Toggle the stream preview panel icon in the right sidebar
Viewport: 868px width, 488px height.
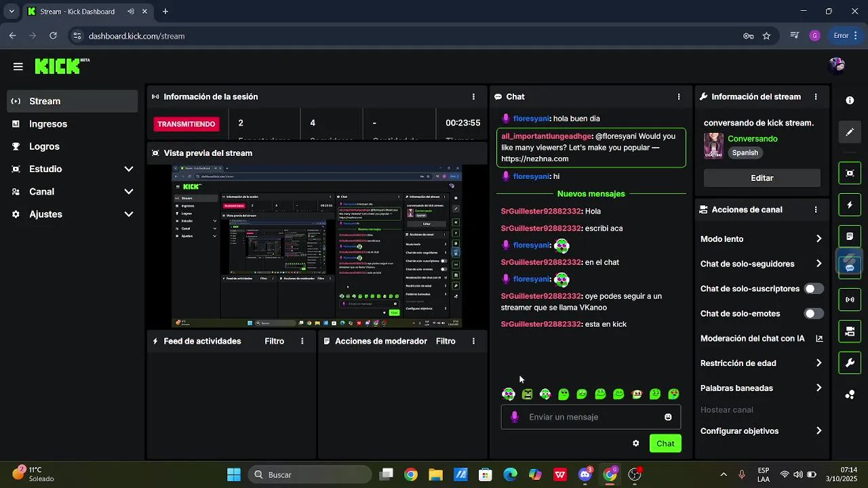click(850, 173)
